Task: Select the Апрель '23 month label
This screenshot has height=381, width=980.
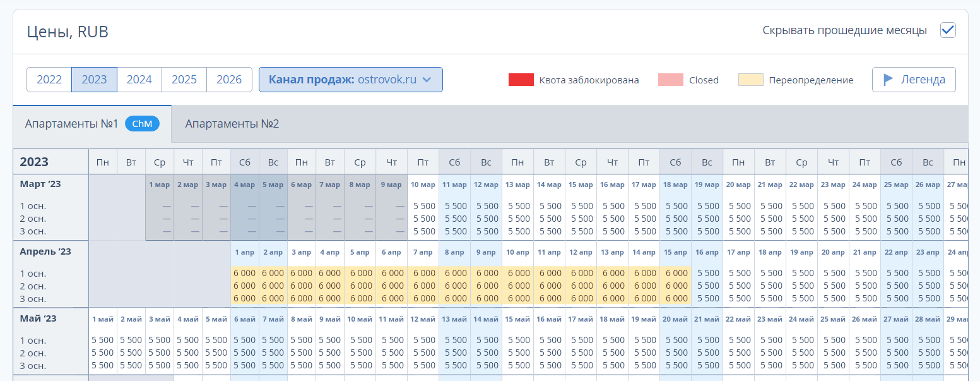Action: 45,251
